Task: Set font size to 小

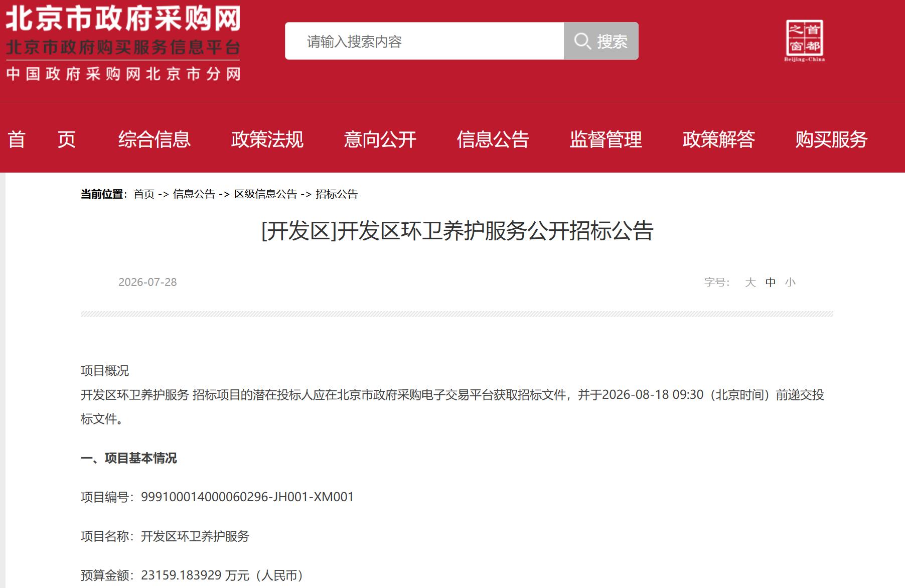Action: [x=791, y=282]
